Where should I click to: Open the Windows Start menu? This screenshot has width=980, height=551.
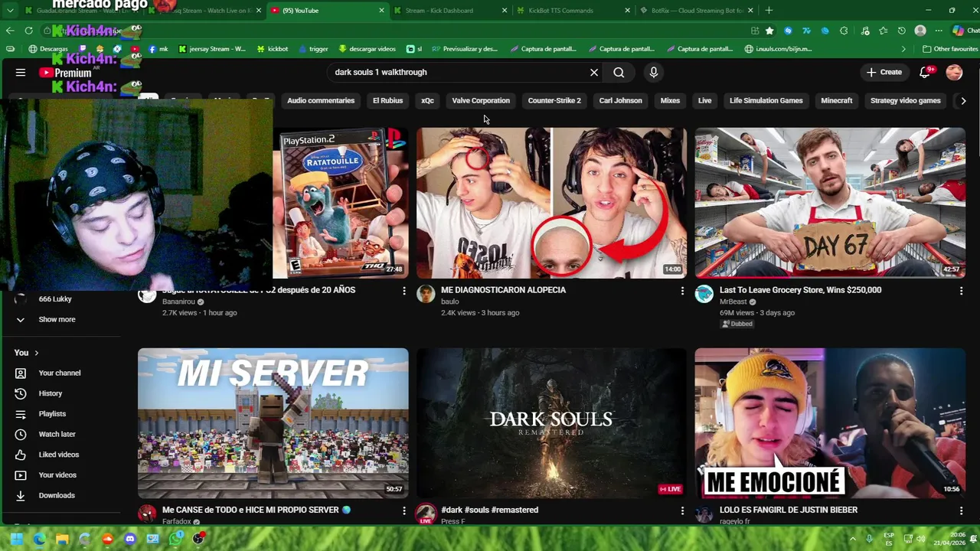point(16,539)
